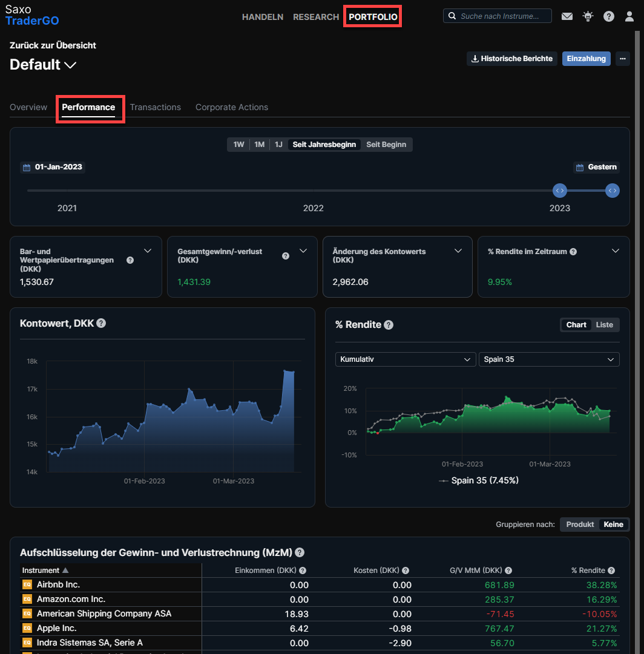644x654 pixels.
Task: Select the Seit Jahresbeginn range
Action: (x=324, y=145)
